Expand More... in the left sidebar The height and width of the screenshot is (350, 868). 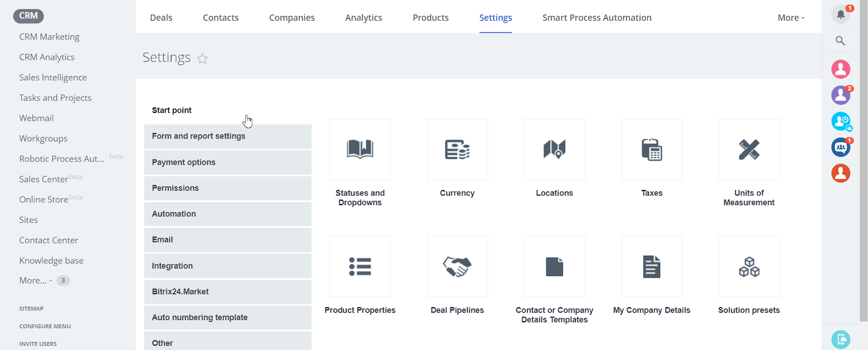coord(36,281)
